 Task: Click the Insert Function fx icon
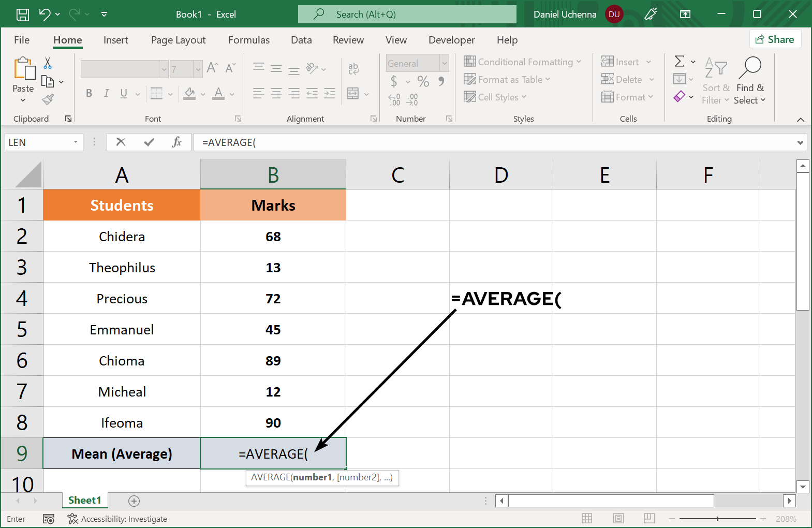click(176, 142)
